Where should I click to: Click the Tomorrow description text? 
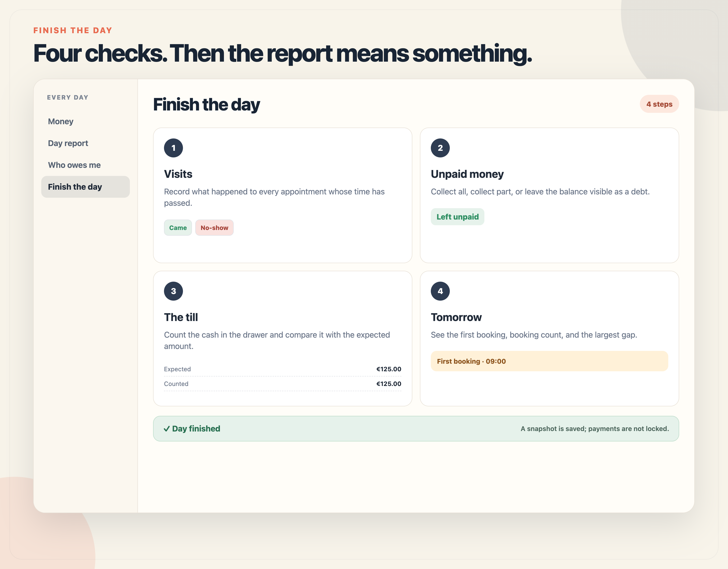click(534, 335)
